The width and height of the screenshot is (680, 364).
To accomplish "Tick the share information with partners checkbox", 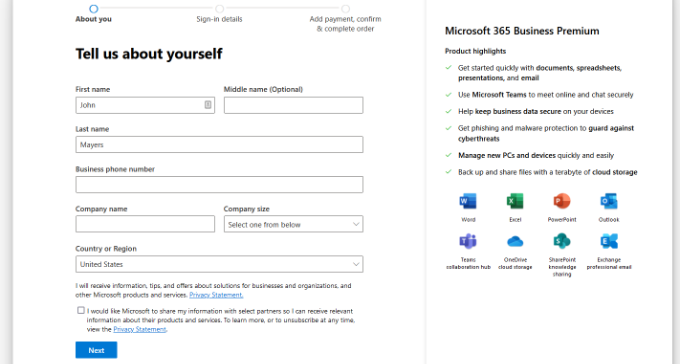I will coord(81,310).
